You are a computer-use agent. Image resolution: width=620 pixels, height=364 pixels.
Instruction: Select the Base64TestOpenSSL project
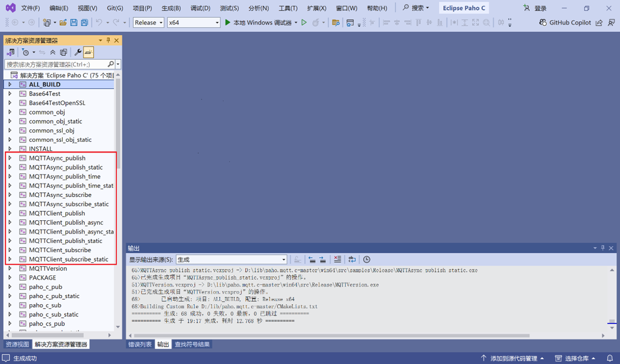tap(57, 103)
